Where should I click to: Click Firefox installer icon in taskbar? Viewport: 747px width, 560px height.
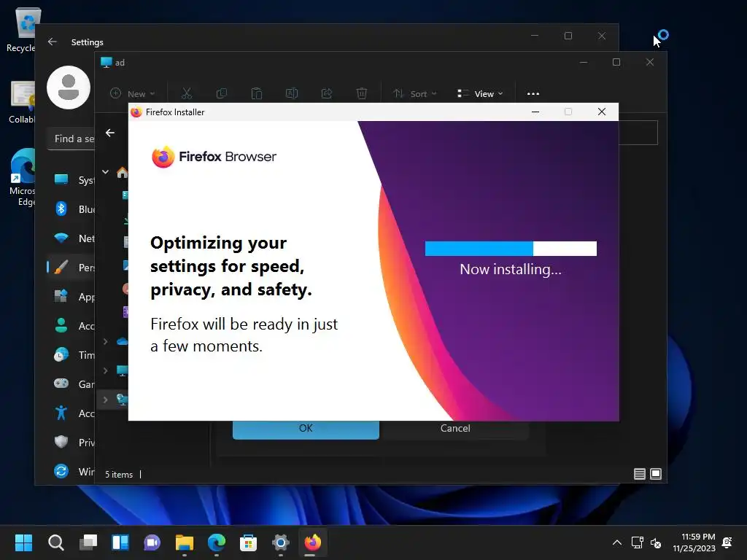point(312,542)
